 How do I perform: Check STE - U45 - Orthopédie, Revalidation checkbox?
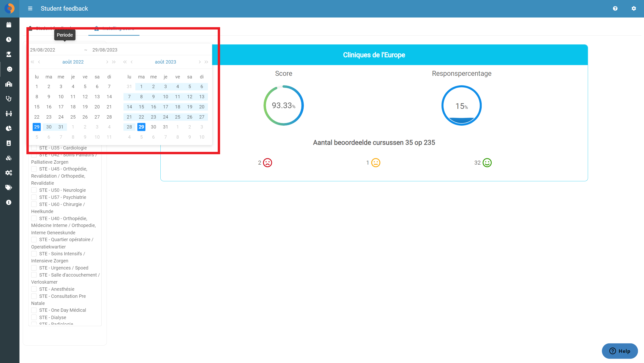34,169
